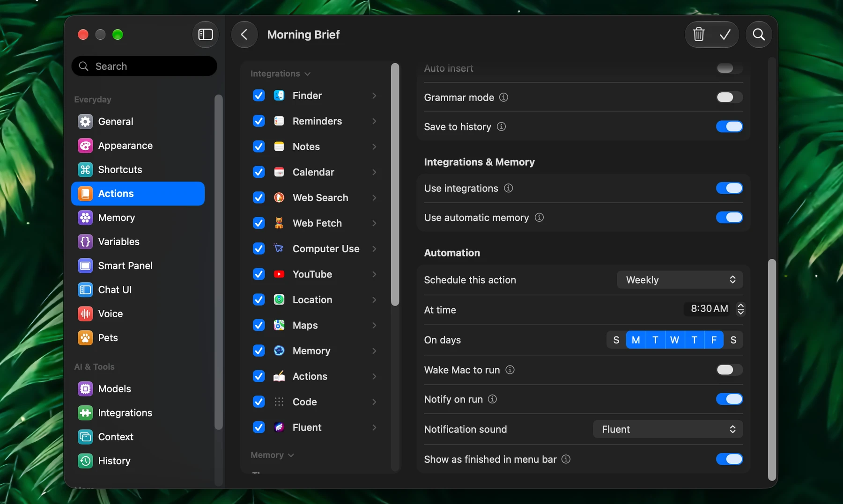Screen dimensions: 843x504
Task: Enable the Grammar mode switch
Action: coord(729,97)
